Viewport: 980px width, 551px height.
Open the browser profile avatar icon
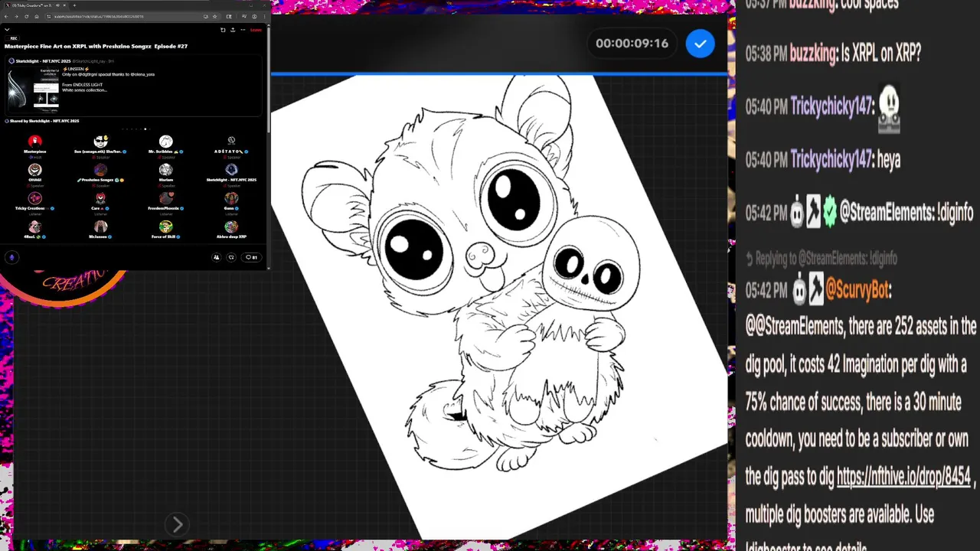pos(254,16)
